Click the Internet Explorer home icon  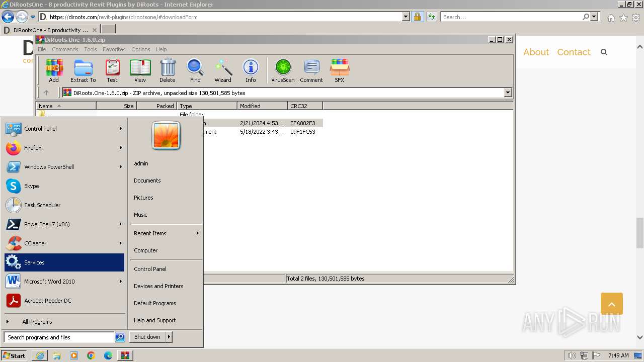[x=611, y=18]
